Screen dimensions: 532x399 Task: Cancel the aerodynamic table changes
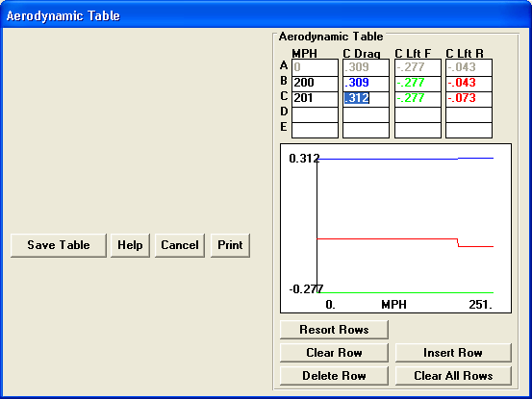[x=180, y=245]
